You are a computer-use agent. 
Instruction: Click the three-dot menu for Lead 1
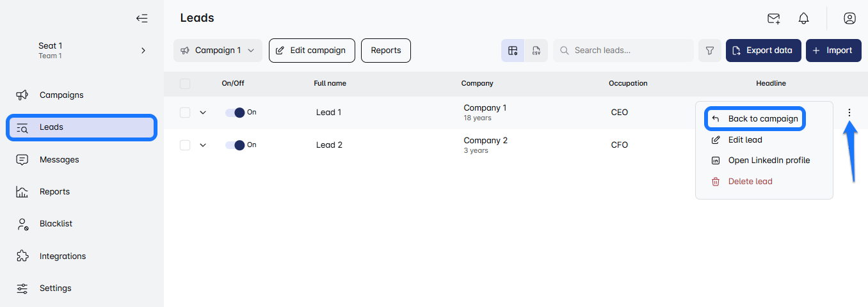pyautogui.click(x=849, y=113)
